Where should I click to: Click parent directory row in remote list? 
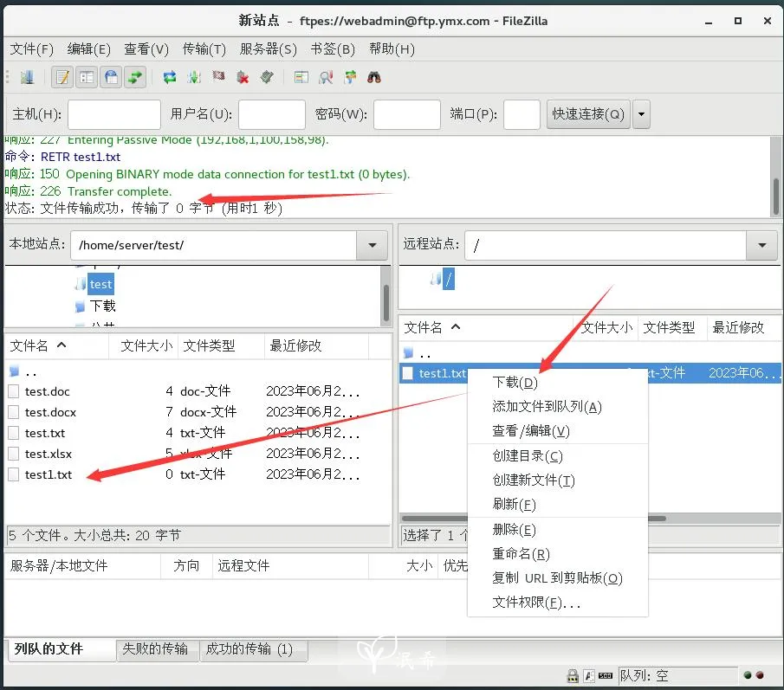(x=590, y=354)
